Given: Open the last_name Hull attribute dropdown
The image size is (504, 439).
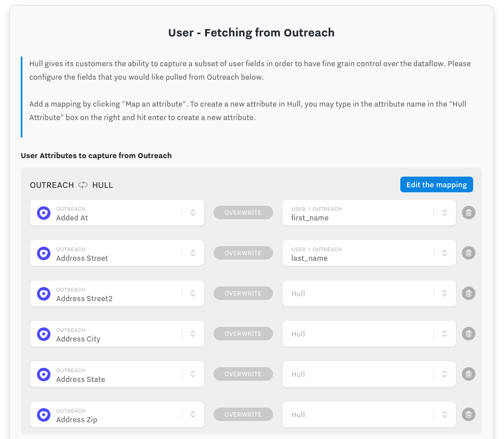Looking at the screenshot, I should (369, 253).
